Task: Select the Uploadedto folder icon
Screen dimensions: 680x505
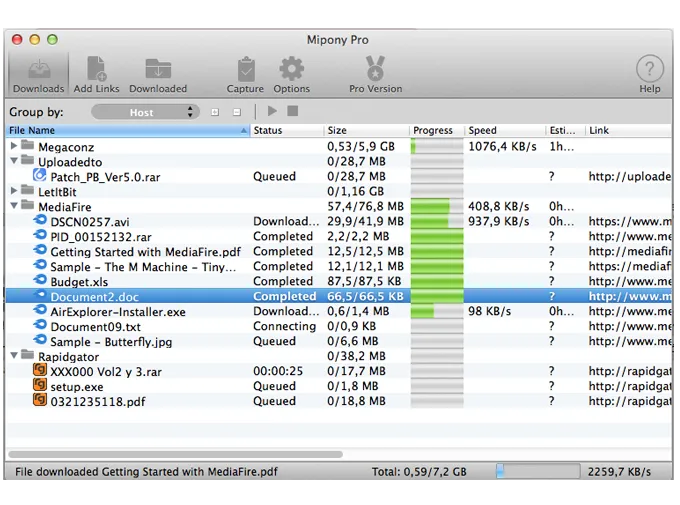Action: click(x=27, y=160)
